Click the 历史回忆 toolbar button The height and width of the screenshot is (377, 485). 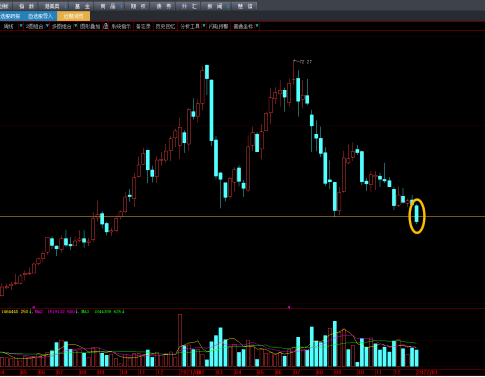[165, 26]
